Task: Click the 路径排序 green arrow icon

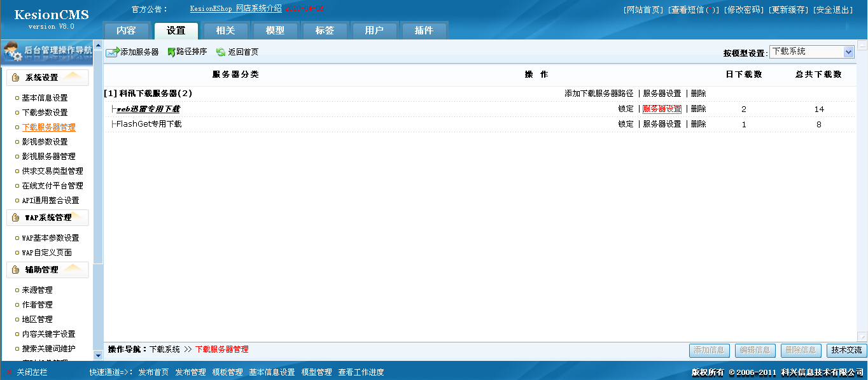Action: [172, 52]
